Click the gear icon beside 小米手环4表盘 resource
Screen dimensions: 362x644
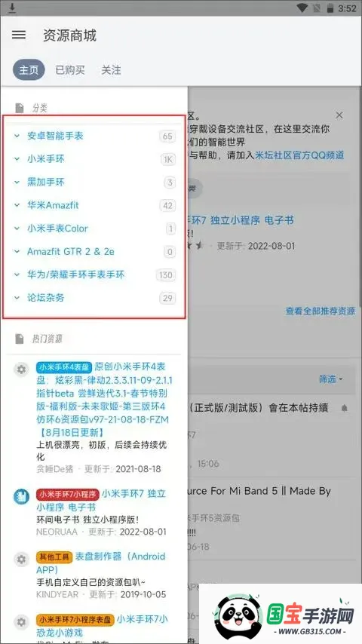pos(21,370)
